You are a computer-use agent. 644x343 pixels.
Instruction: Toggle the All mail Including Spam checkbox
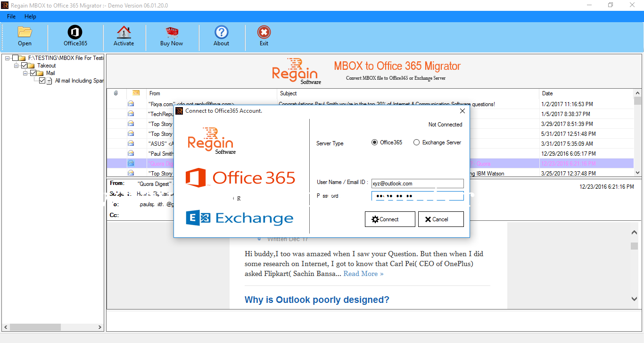(42, 81)
